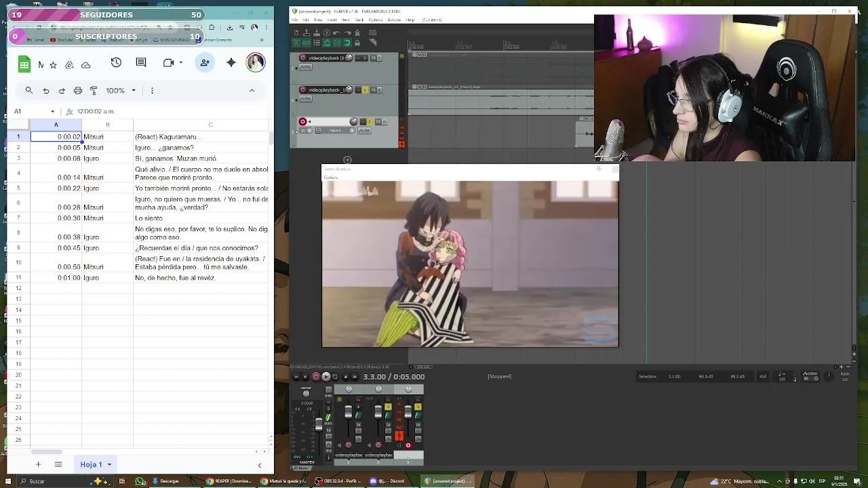Open name box A1 dropdown
The height and width of the screenshot is (488, 868).
pos(52,111)
